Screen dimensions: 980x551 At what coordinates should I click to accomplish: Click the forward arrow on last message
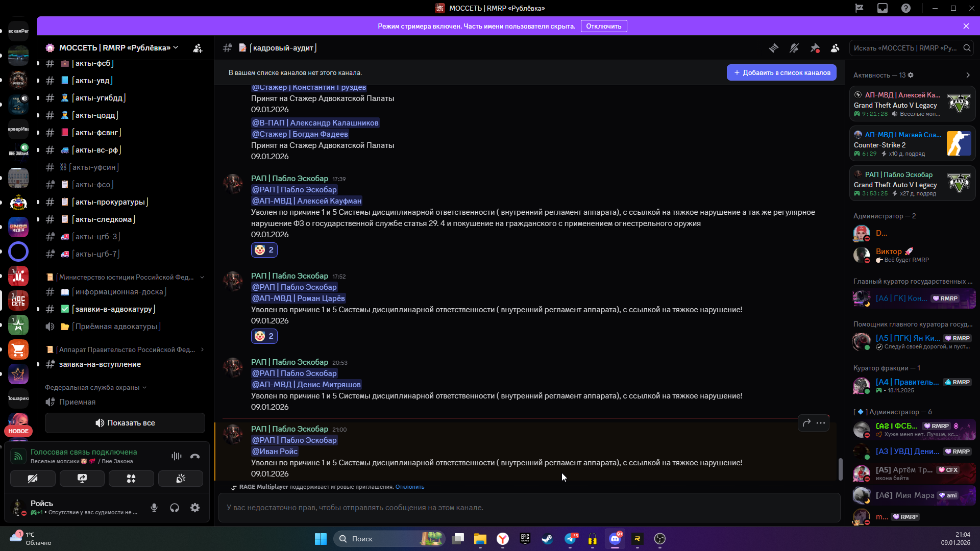(x=806, y=423)
